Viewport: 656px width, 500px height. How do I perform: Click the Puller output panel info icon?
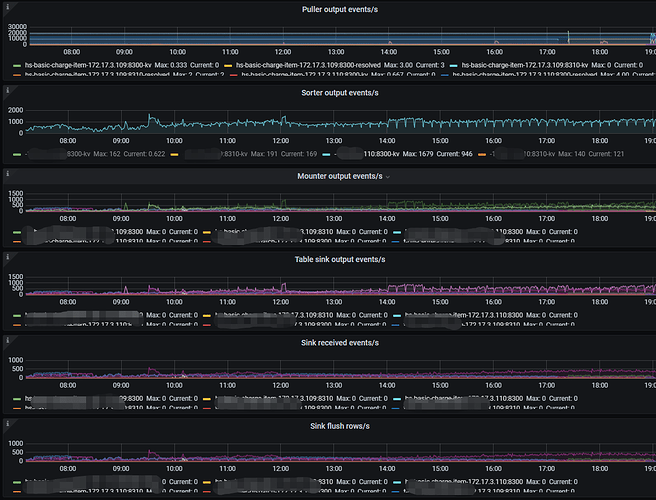click(8, 8)
